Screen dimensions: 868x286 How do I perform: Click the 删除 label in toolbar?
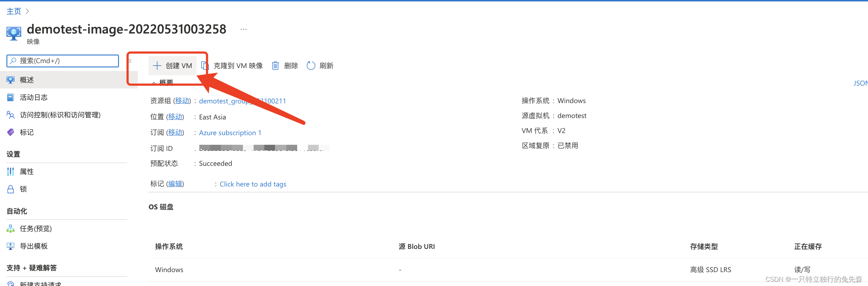pyautogui.click(x=291, y=66)
